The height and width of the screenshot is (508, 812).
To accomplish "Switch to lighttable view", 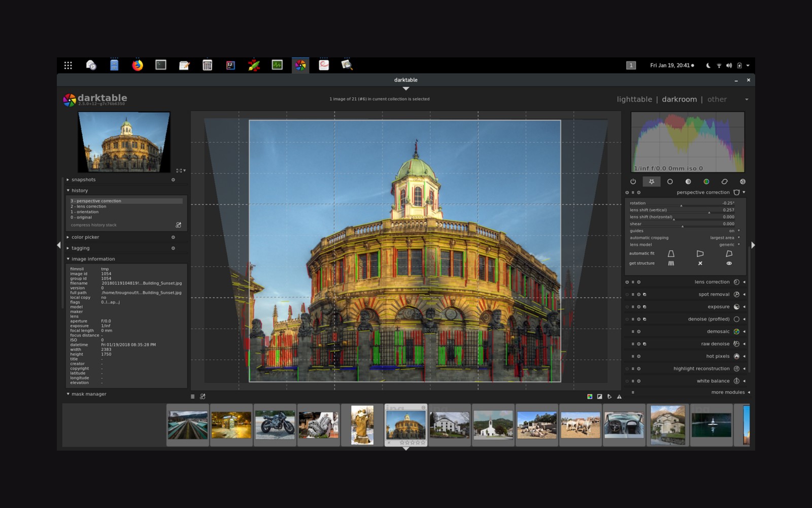I will coord(634,99).
